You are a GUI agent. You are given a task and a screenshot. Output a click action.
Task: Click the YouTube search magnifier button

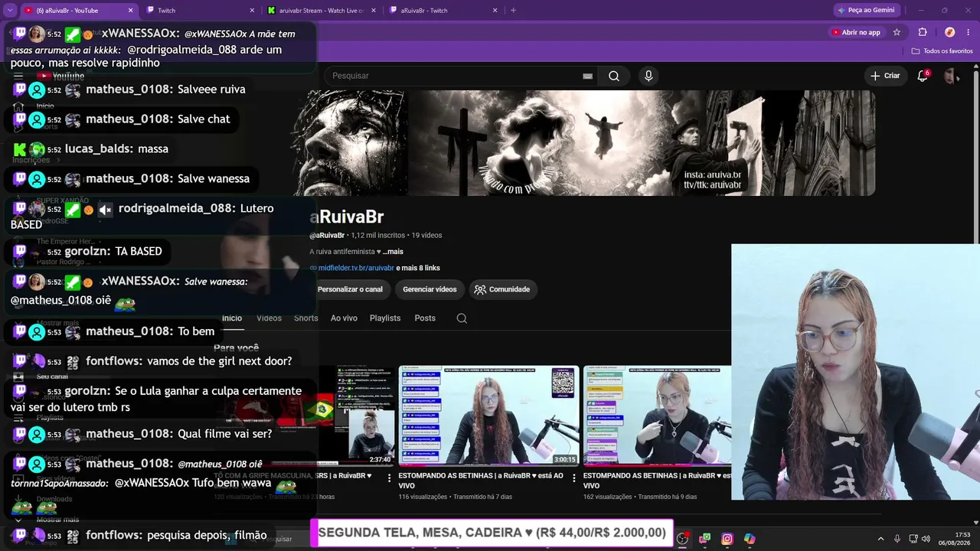coord(614,76)
